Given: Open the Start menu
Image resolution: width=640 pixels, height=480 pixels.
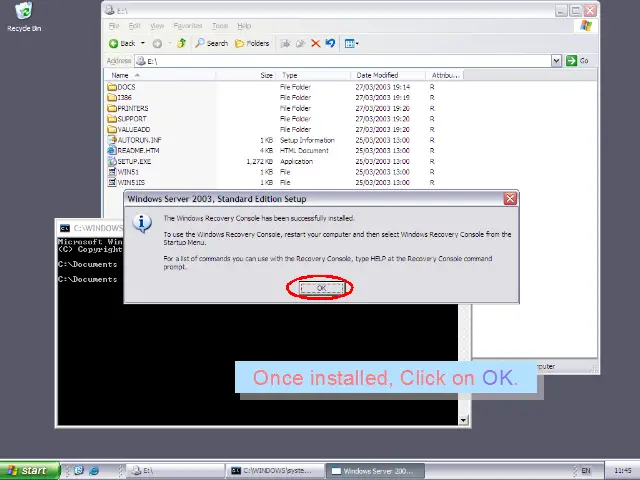Looking at the screenshot, I should pos(29,471).
